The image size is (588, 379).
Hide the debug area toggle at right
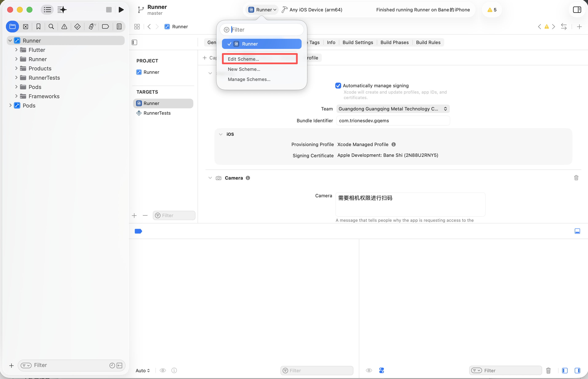[577, 231]
